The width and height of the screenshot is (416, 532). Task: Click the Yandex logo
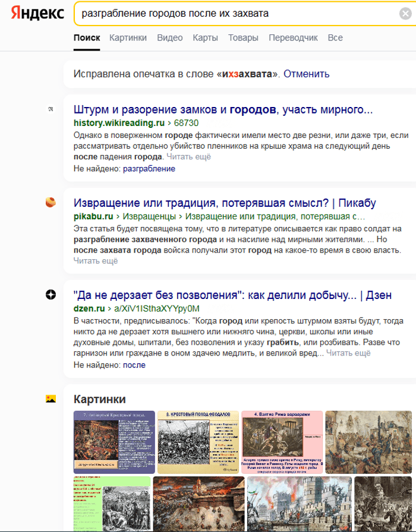[x=37, y=14]
